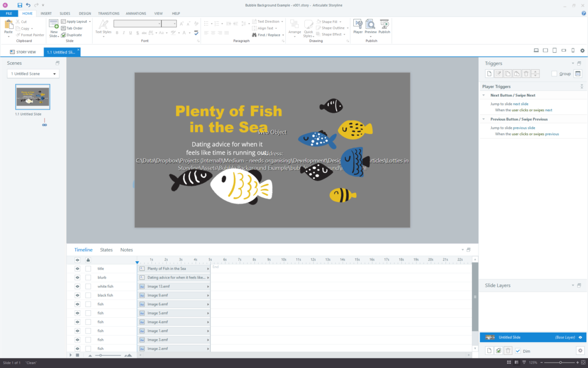The height and width of the screenshot is (368, 588).
Task: Click the zoom slider in status bar
Action: [560, 363]
